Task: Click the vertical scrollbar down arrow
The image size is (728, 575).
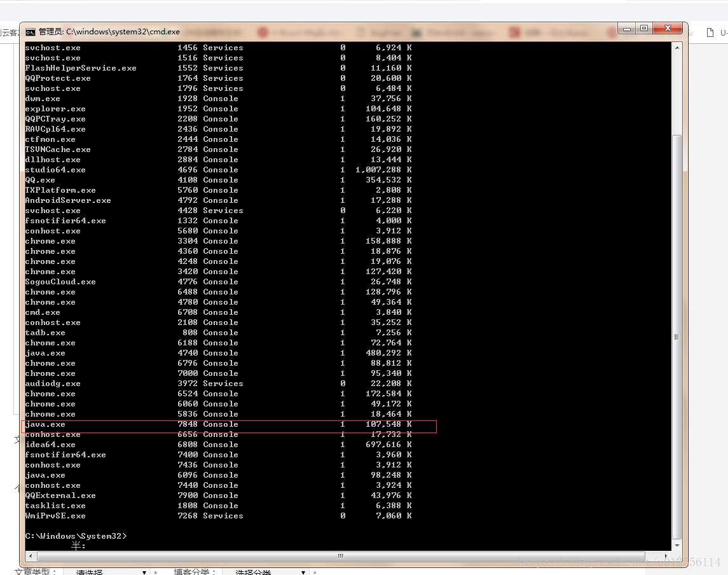Action: 677,545
